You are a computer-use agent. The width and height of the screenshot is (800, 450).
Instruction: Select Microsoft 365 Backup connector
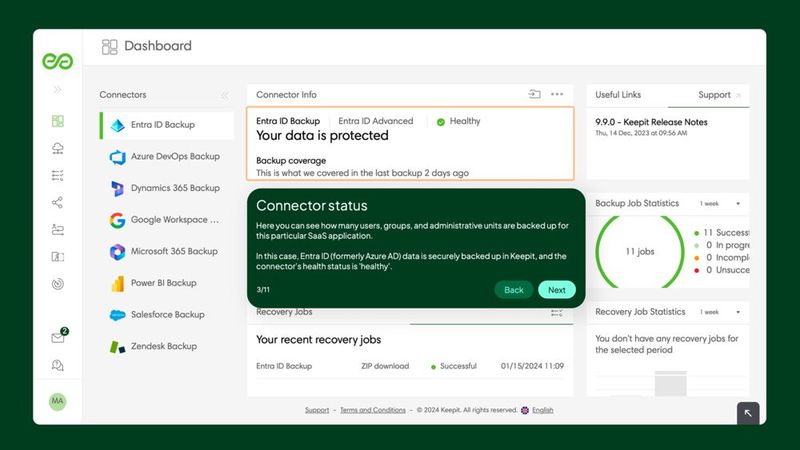pos(167,252)
